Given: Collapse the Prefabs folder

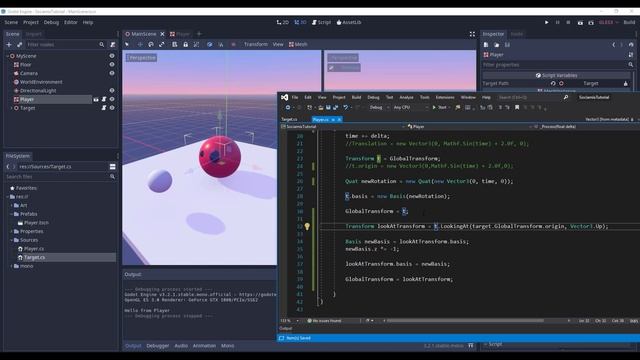Looking at the screenshot, I should (x=11, y=214).
